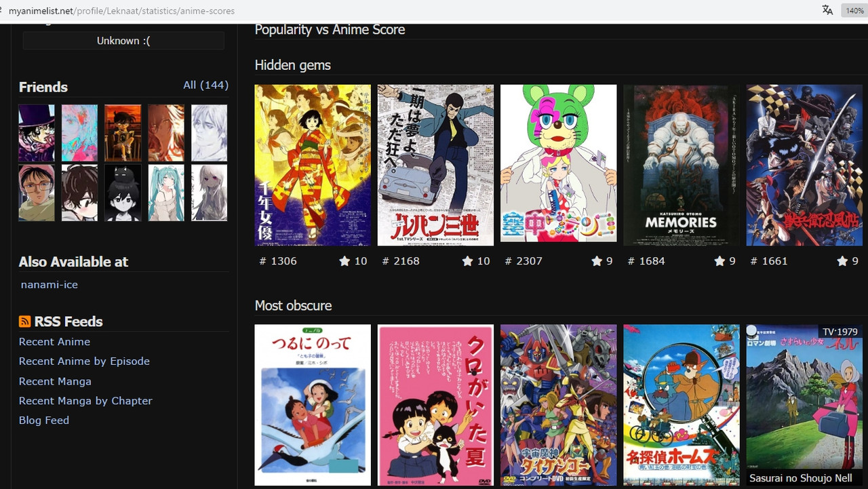The height and width of the screenshot is (489, 868).
Task: Click star score beside # 2168
Action: (x=475, y=261)
